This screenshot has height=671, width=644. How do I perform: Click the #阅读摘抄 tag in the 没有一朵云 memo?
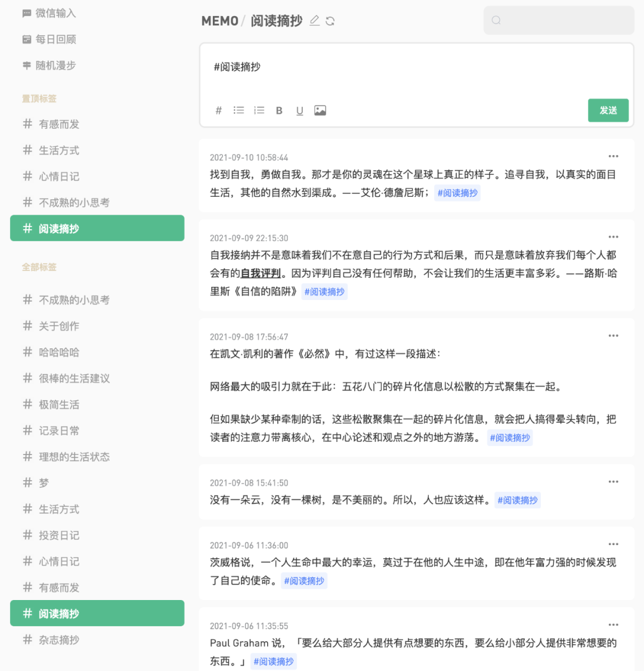pos(518,500)
